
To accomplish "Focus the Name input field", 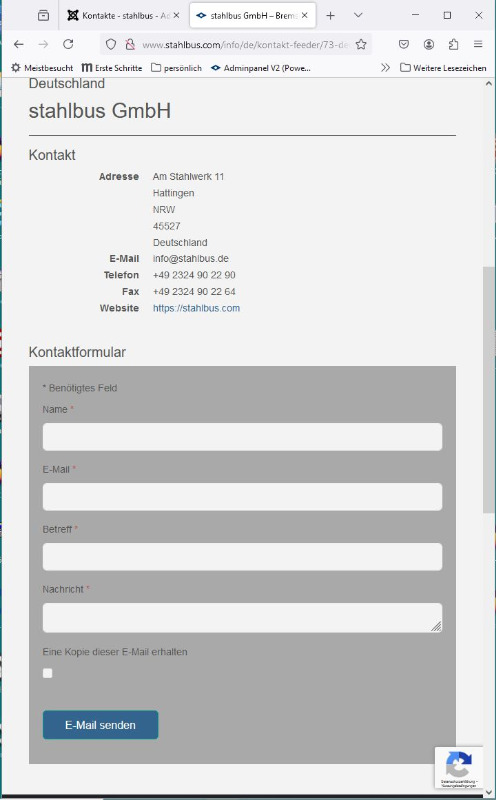I will [x=242, y=437].
